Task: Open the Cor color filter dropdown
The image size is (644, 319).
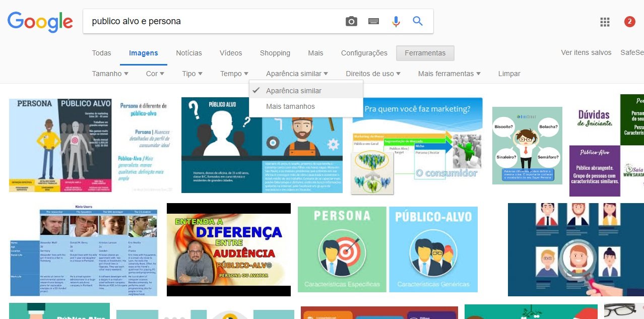Action: tap(155, 74)
